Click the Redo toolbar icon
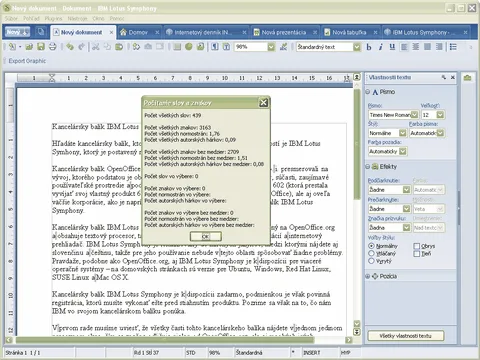 81,47
